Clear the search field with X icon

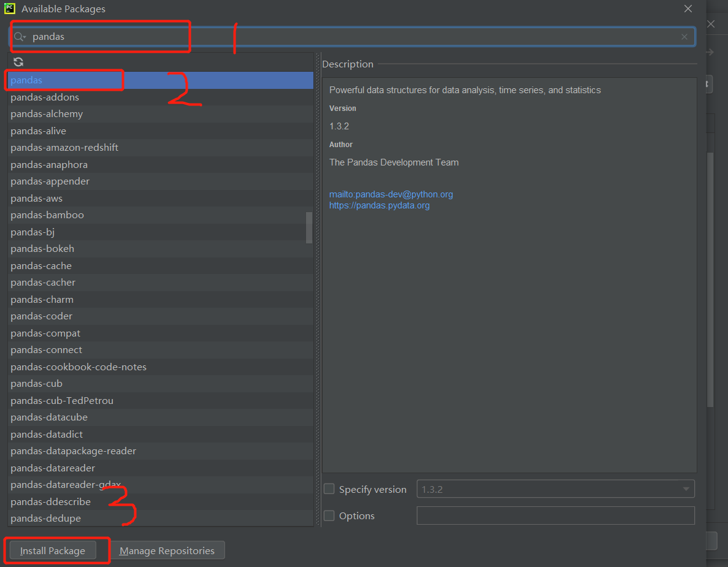(x=684, y=37)
